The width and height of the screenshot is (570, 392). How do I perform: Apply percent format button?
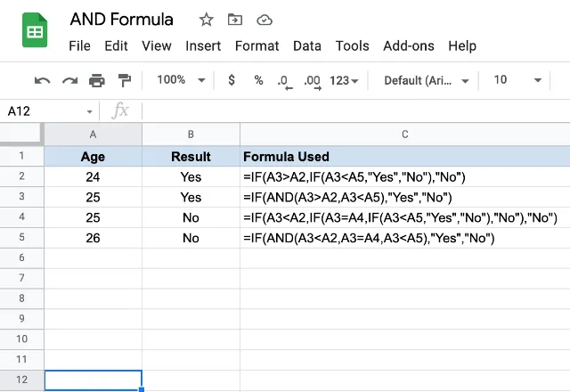pyautogui.click(x=258, y=80)
